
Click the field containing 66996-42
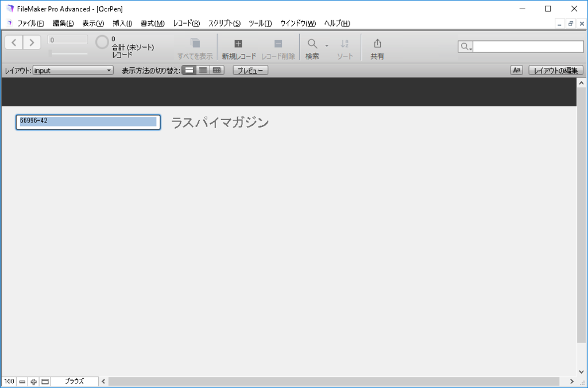tap(88, 122)
